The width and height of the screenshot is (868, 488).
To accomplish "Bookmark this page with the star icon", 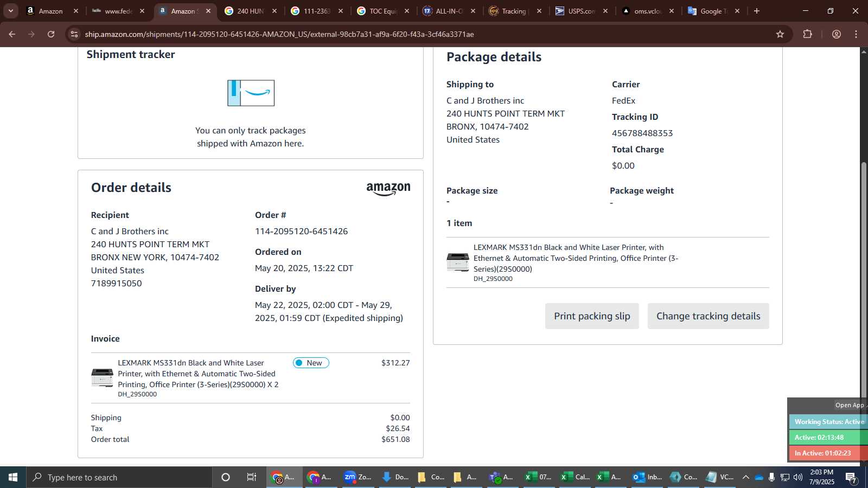I will [780, 34].
